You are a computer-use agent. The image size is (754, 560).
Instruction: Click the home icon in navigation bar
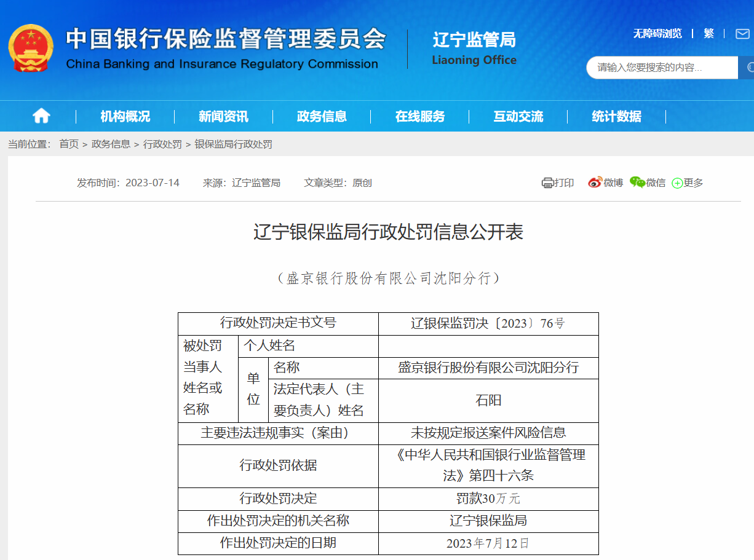tap(41, 116)
